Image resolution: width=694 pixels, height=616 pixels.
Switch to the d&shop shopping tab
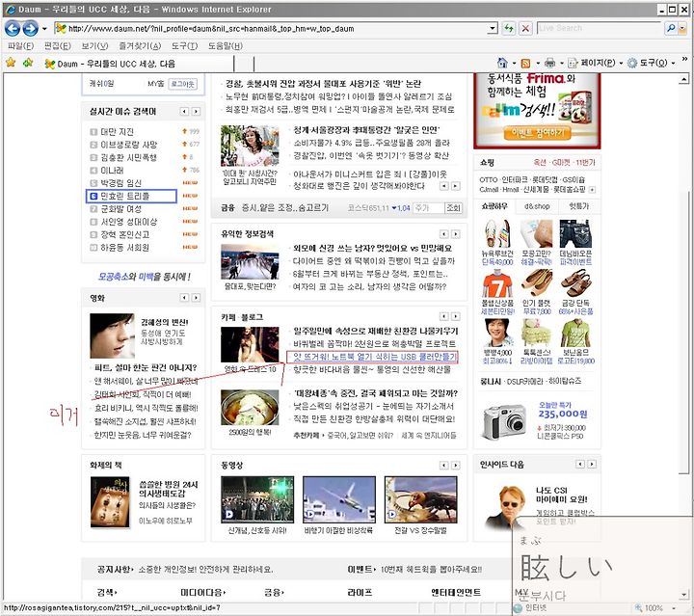click(537, 206)
